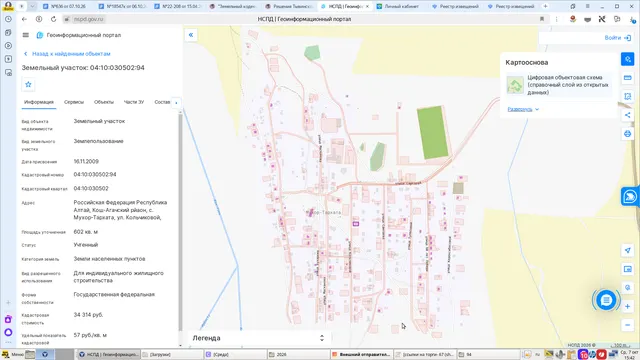This screenshot has width=640, height=360.
Task: Click the status value Учтенный
Action: coord(86,245)
